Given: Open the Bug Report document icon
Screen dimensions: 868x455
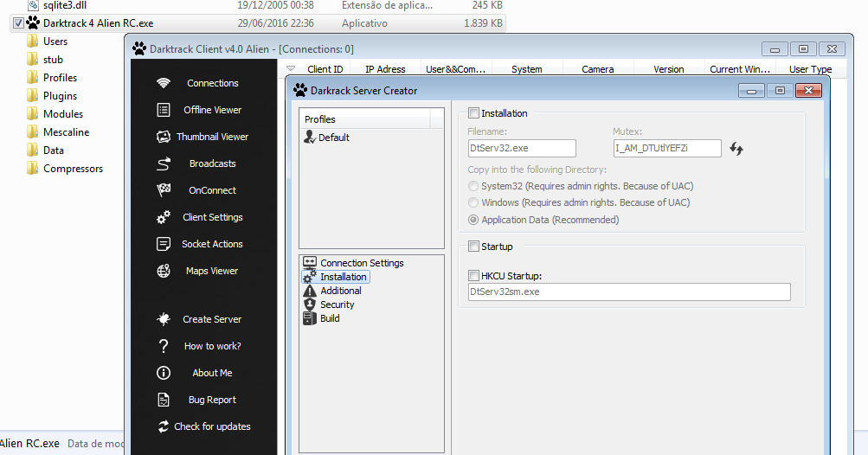Looking at the screenshot, I should 164,400.
